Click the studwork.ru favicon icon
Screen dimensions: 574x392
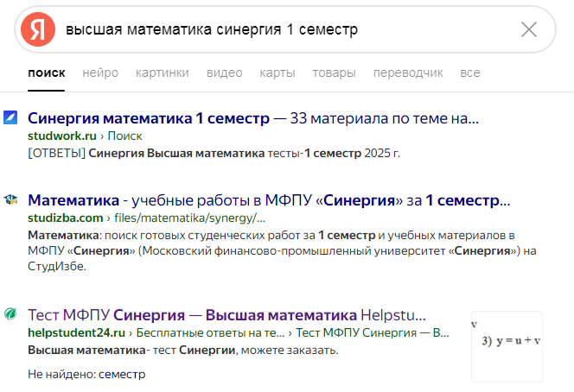point(10,117)
